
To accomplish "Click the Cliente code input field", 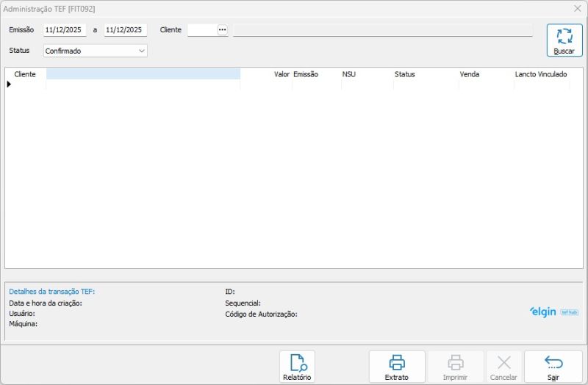I will click(201, 30).
